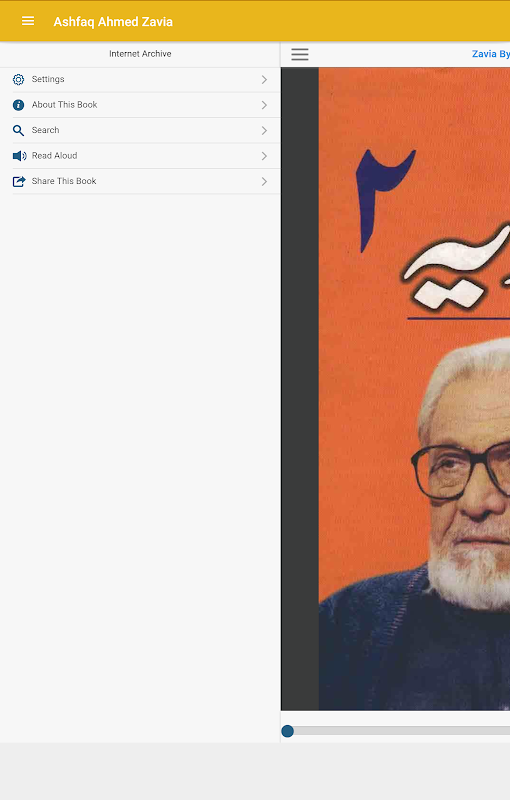Click the Internet Archive heading
Image resolution: width=510 pixels, height=800 pixels.
point(140,54)
